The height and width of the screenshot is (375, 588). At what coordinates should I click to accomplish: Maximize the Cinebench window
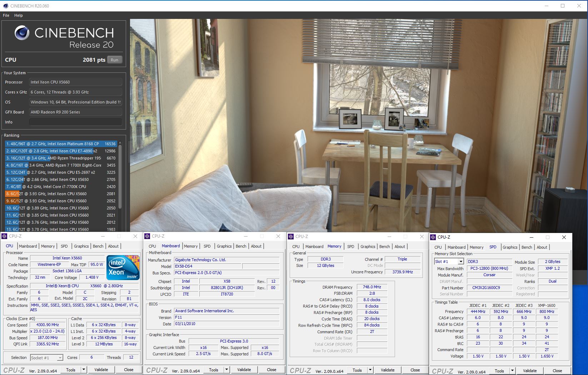563,6
